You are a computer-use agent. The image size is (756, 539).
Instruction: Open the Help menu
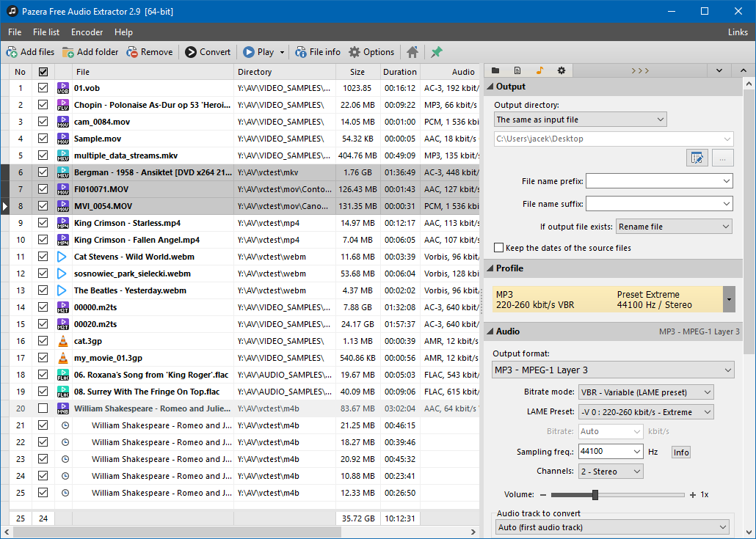click(x=123, y=32)
